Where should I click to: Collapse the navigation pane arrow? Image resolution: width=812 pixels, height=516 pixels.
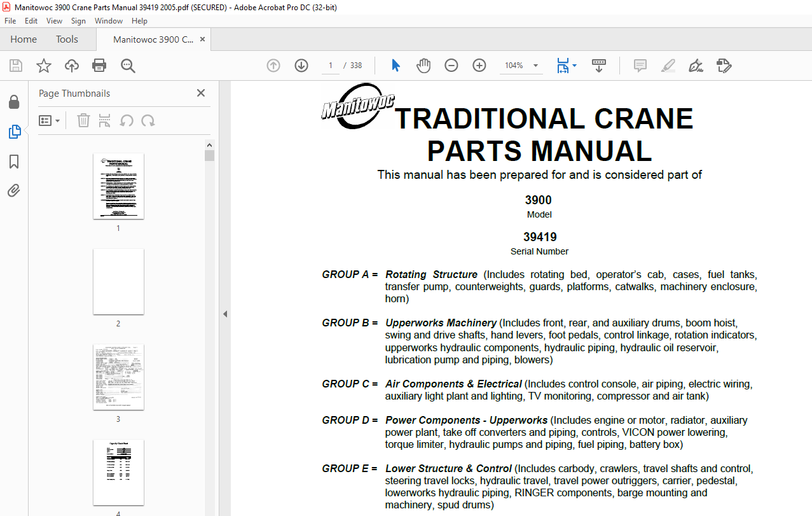click(x=225, y=314)
